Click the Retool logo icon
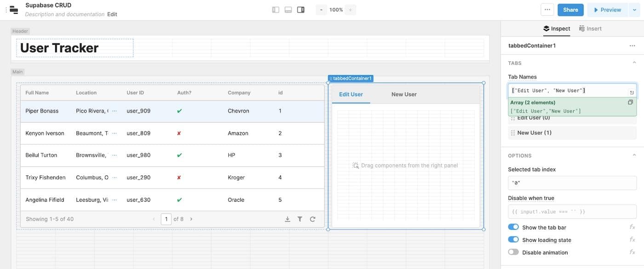Image resolution: width=644 pixels, height=269 pixels. click(x=14, y=10)
